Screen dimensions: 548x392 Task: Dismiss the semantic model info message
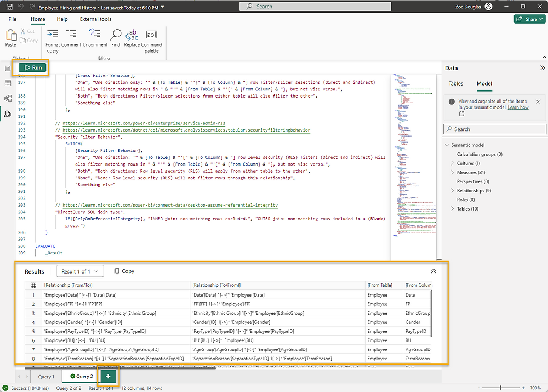pos(538,101)
